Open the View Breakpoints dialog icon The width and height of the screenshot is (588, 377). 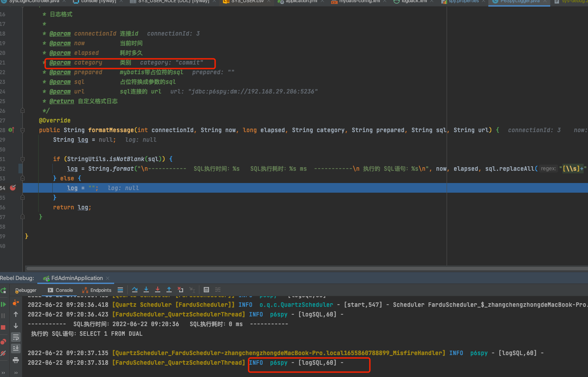click(x=4, y=341)
